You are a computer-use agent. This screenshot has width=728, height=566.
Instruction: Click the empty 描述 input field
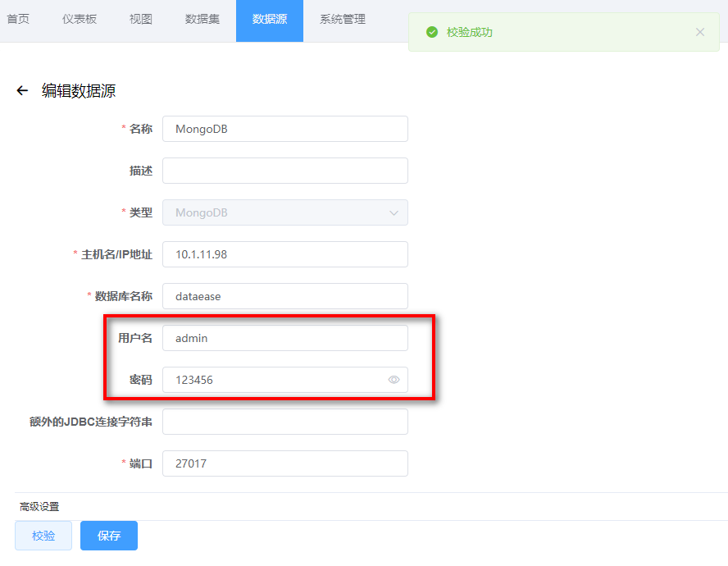pyautogui.click(x=285, y=171)
